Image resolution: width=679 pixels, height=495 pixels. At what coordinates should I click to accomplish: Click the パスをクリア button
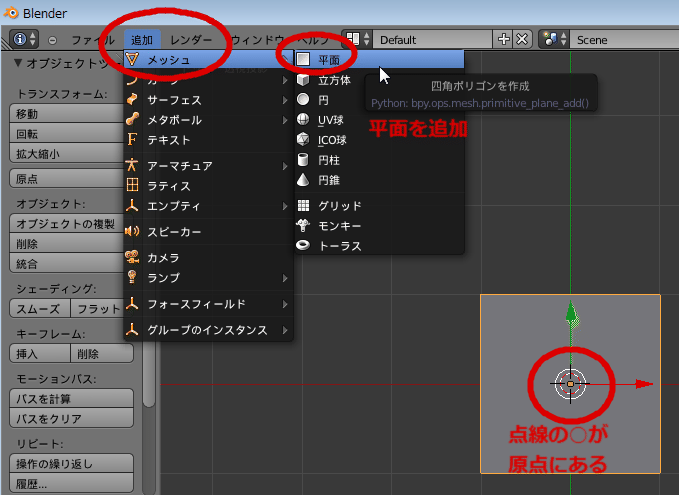tap(71, 418)
